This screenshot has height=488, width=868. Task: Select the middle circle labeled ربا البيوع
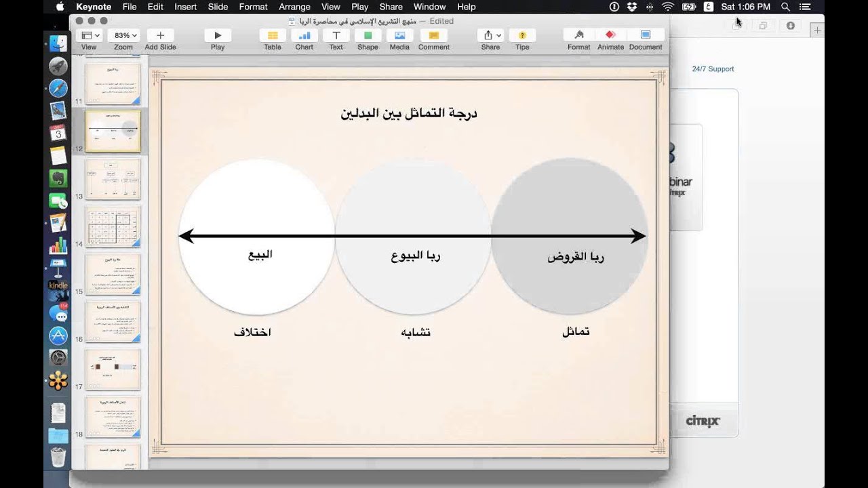(414, 237)
